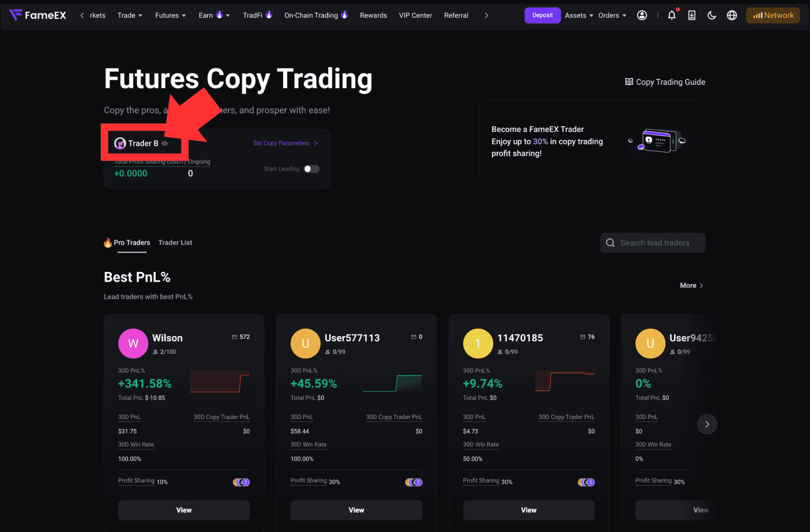Switch theme with the moon icon
Screen dimensions: 810x532
pos(712,15)
